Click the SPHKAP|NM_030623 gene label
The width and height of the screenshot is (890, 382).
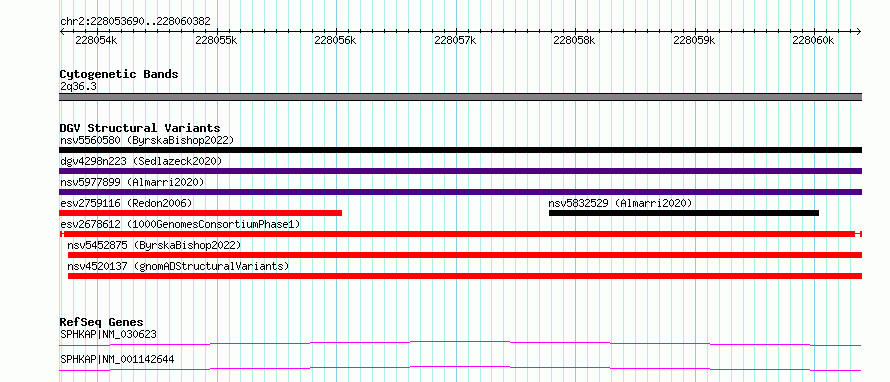(x=108, y=334)
